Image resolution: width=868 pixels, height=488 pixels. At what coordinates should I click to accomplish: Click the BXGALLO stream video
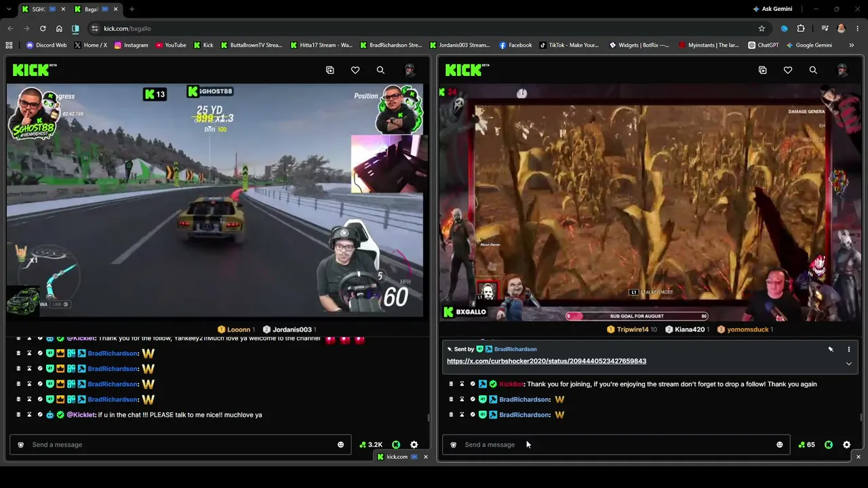coord(651,202)
